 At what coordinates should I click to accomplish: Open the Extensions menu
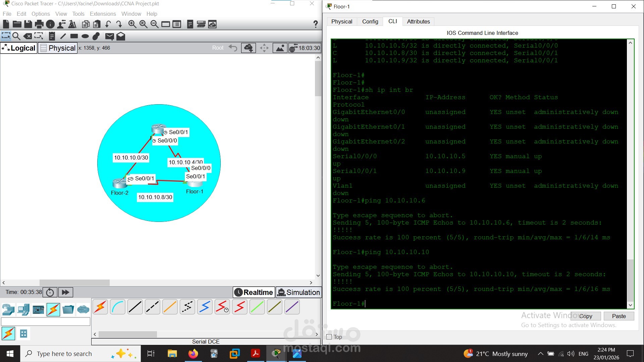pyautogui.click(x=103, y=14)
